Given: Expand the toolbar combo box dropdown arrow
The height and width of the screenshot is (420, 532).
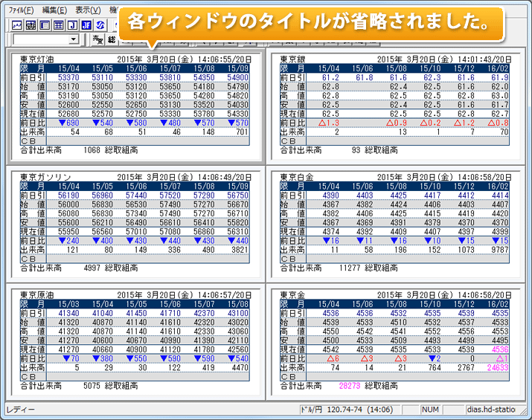Looking at the screenshot, I should coord(72,39).
